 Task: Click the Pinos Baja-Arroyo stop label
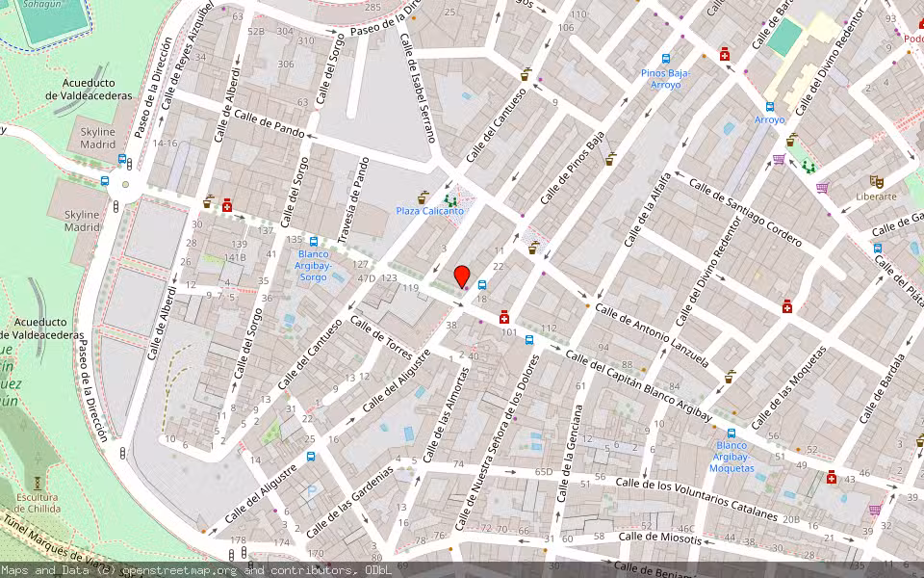[666, 79]
